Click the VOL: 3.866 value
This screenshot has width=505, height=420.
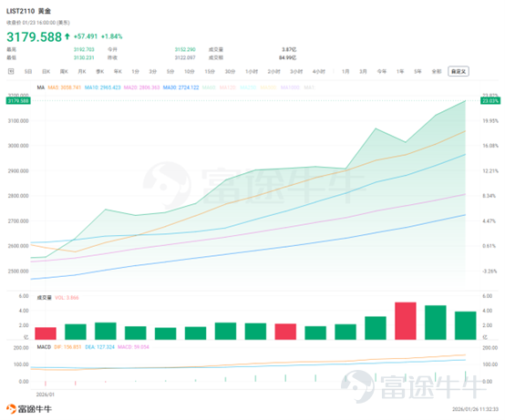[67, 298]
